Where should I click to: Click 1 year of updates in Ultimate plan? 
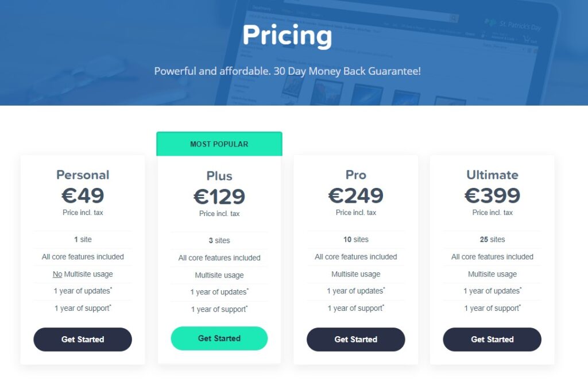(492, 291)
